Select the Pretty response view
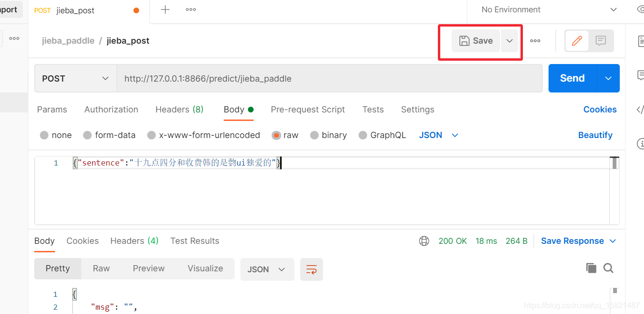This screenshot has width=644, height=314. tap(58, 268)
